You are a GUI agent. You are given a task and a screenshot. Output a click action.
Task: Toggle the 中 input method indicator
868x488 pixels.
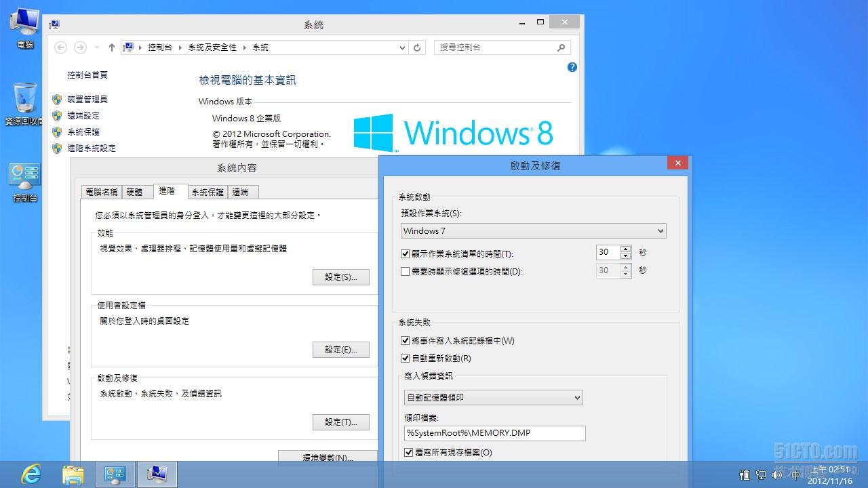click(795, 475)
